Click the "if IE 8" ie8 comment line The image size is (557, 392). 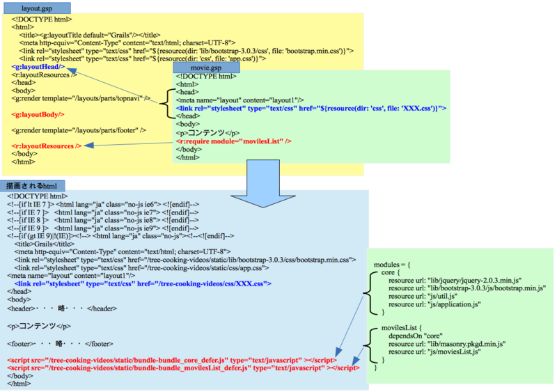coord(102,220)
